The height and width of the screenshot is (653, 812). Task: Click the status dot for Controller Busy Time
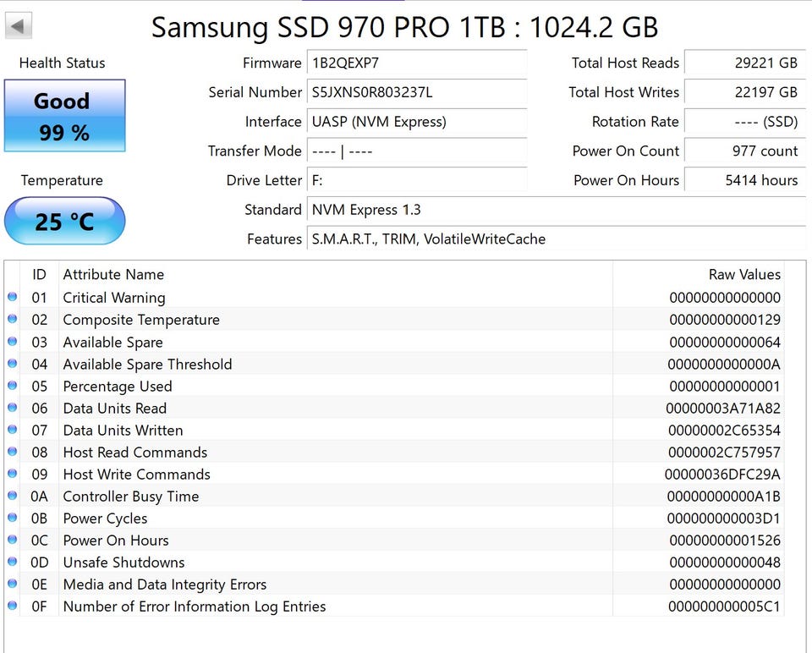13,496
